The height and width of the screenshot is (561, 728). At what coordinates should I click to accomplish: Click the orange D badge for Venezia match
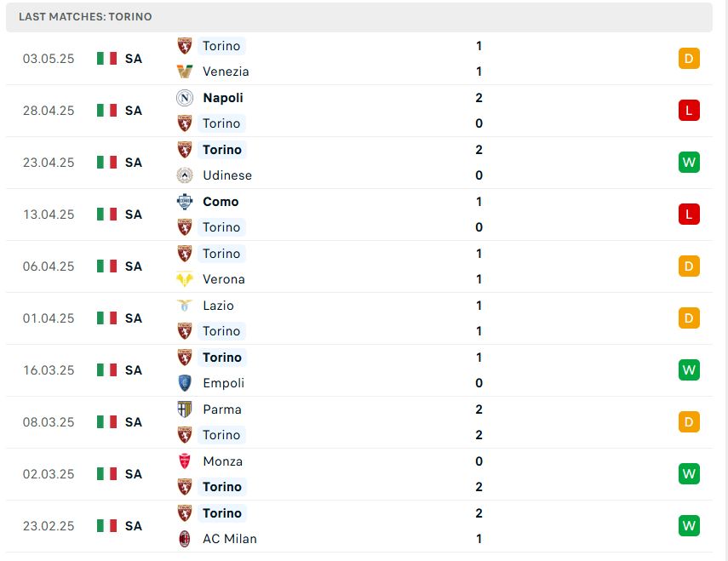[689, 59]
